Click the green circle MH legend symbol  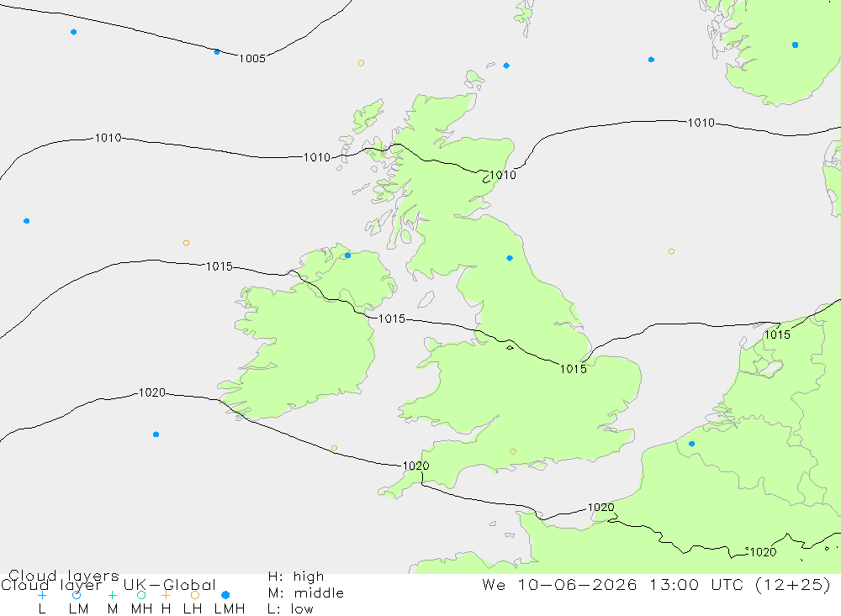pyautogui.click(x=141, y=595)
